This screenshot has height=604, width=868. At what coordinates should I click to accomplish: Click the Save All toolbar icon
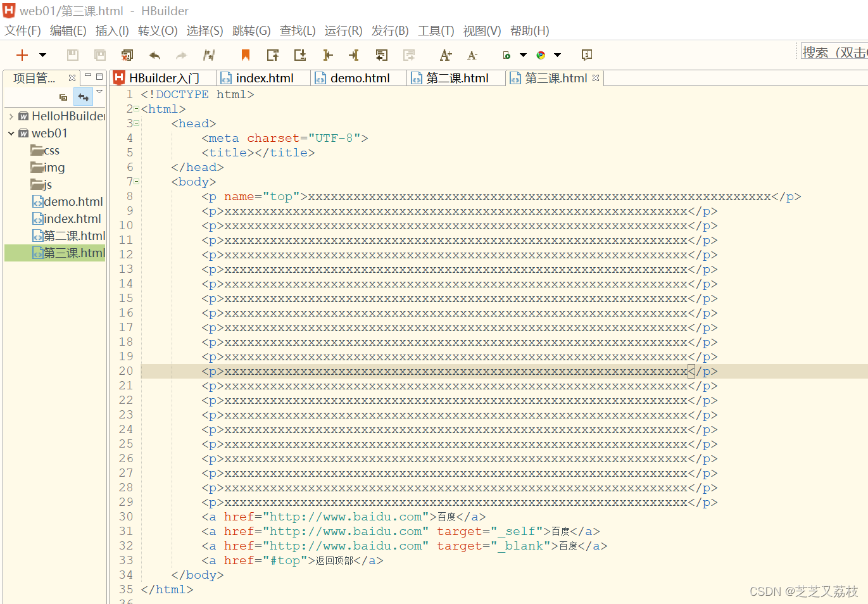point(100,55)
